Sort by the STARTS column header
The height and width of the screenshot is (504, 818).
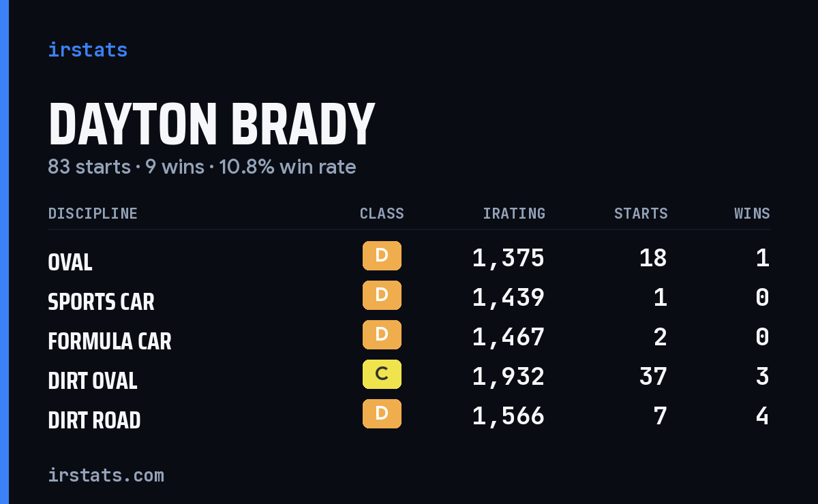tap(641, 214)
